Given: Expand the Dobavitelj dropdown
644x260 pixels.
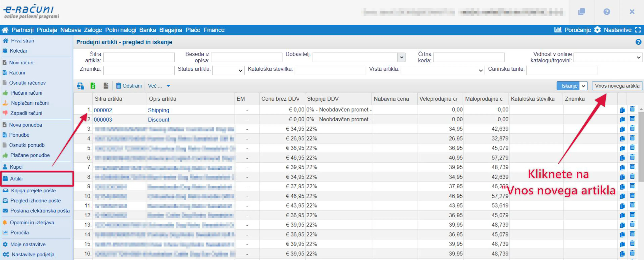Looking at the screenshot, I should tap(401, 57).
